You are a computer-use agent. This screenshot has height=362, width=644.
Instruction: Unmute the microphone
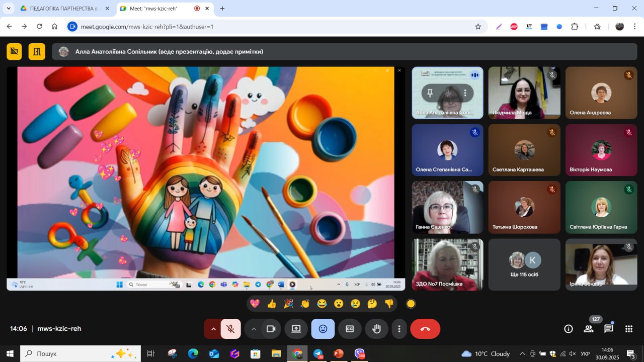click(231, 329)
